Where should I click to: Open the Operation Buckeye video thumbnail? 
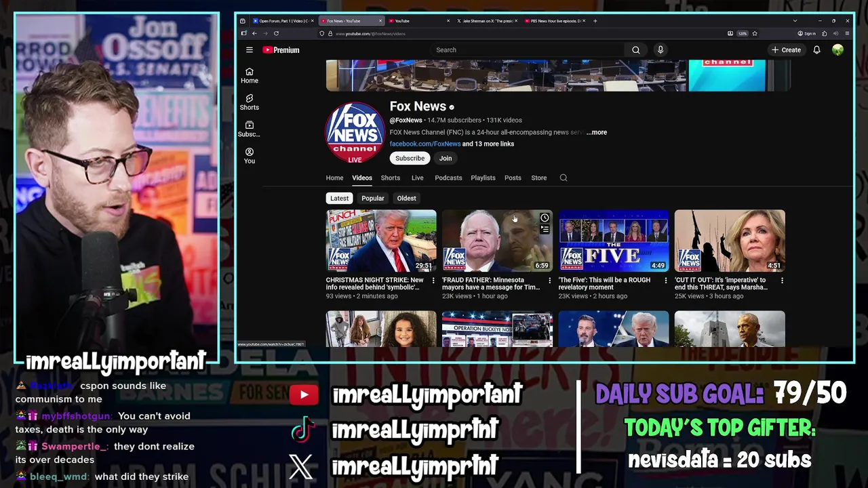pyautogui.click(x=497, y=329)
